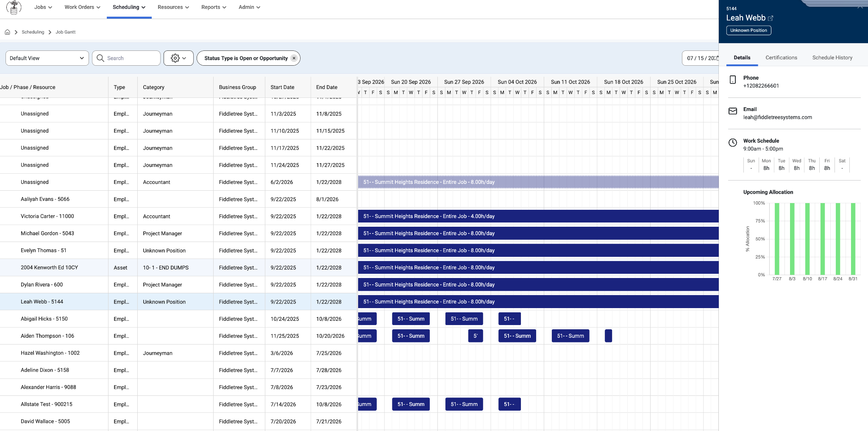Click the unassigned Accountant Gantt bar

tap(538, 182)
